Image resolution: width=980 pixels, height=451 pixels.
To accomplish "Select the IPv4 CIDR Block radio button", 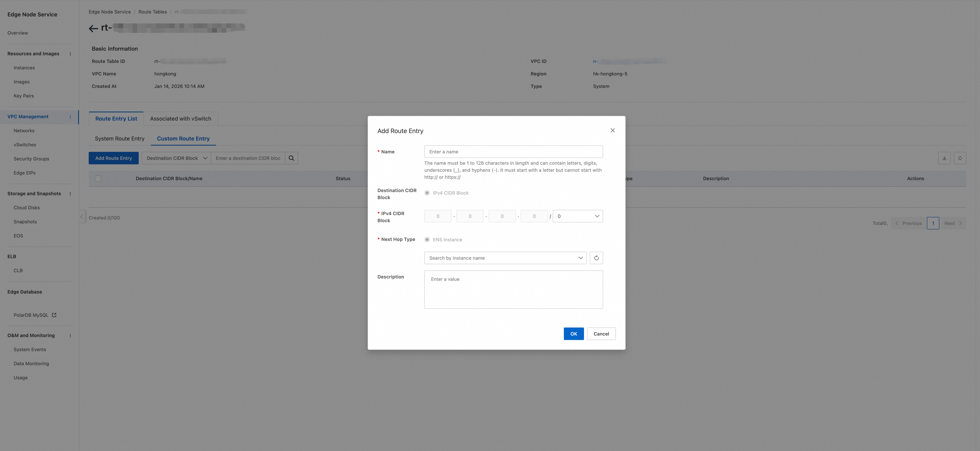I will pos(427,193).
